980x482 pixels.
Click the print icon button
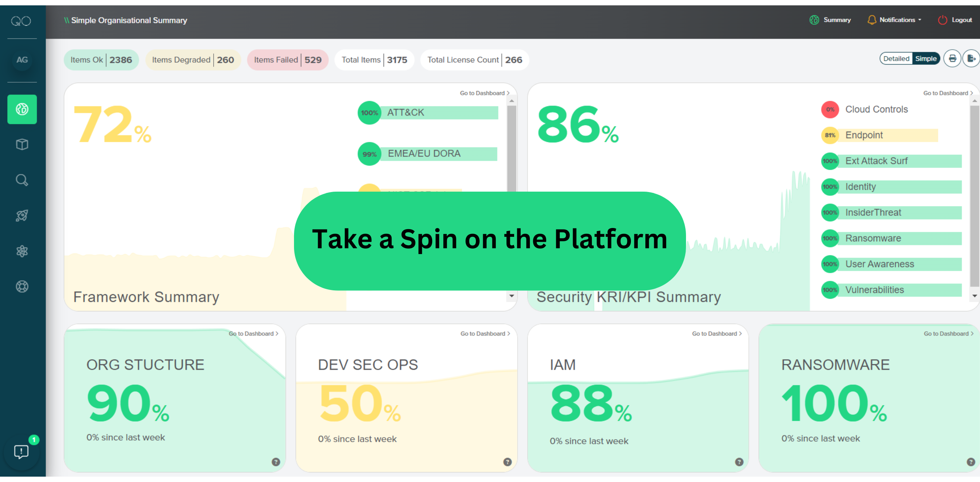coord(952,59)
